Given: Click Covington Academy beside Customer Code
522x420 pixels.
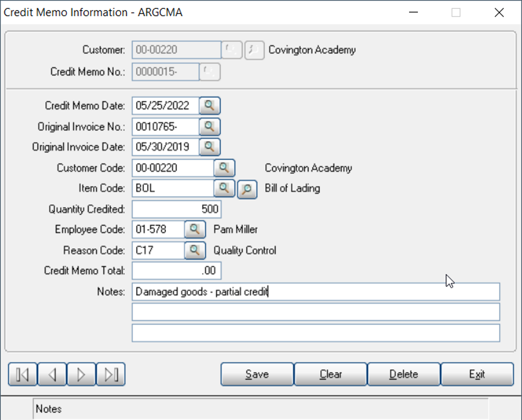Looking at the screenshot, I should pyautogui.click(x=308, y=168).
